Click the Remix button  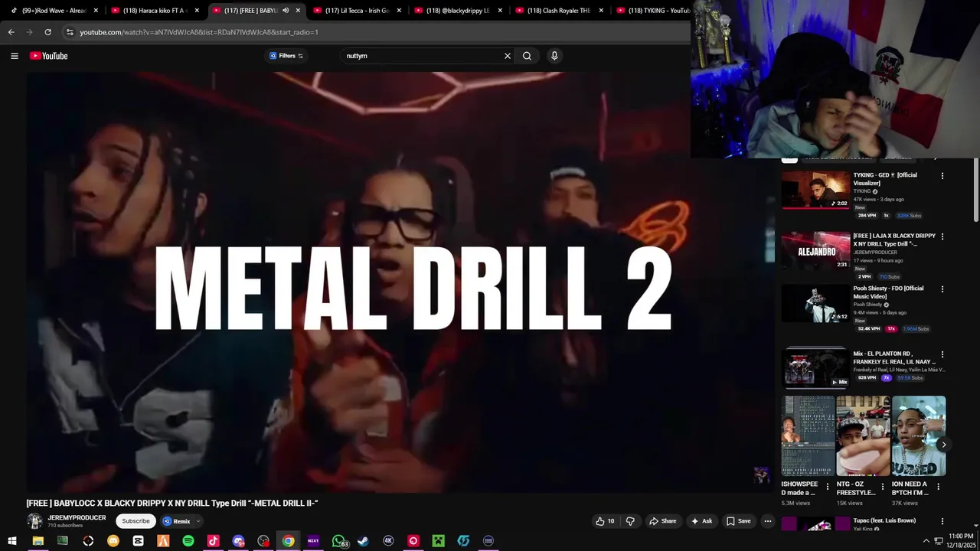click(x=176, y=521)
